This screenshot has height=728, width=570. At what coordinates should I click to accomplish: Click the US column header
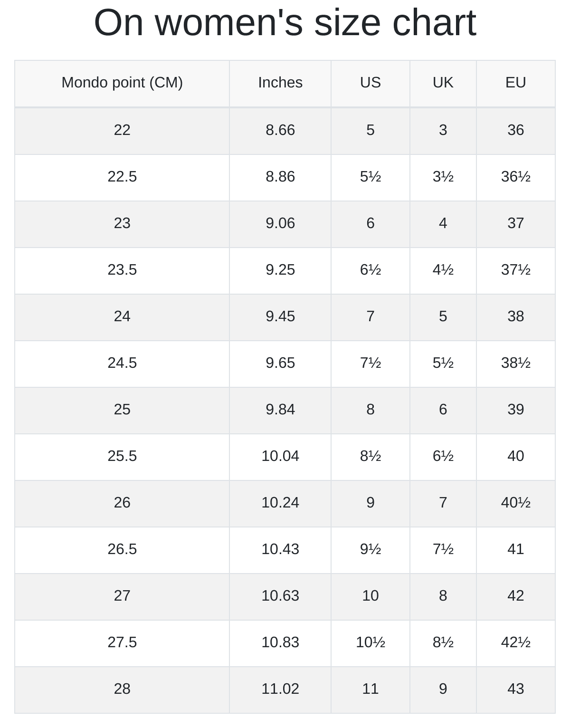370,83
